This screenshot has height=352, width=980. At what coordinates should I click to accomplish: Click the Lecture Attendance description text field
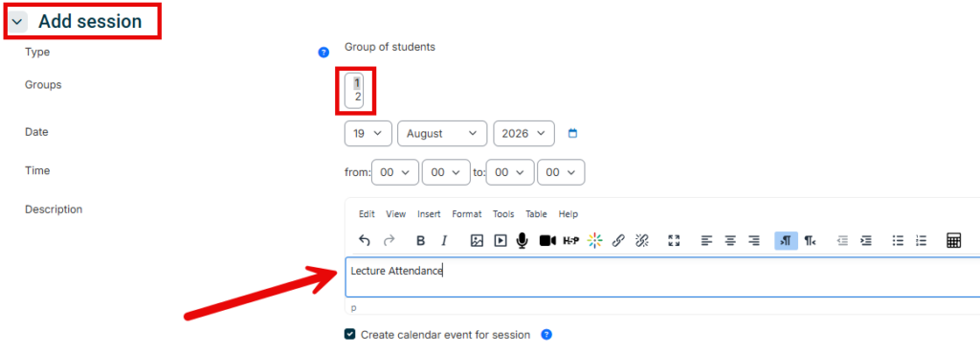click(662, 277)
